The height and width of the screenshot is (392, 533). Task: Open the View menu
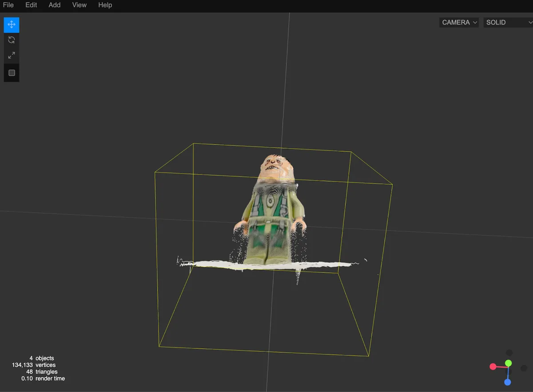80,5
